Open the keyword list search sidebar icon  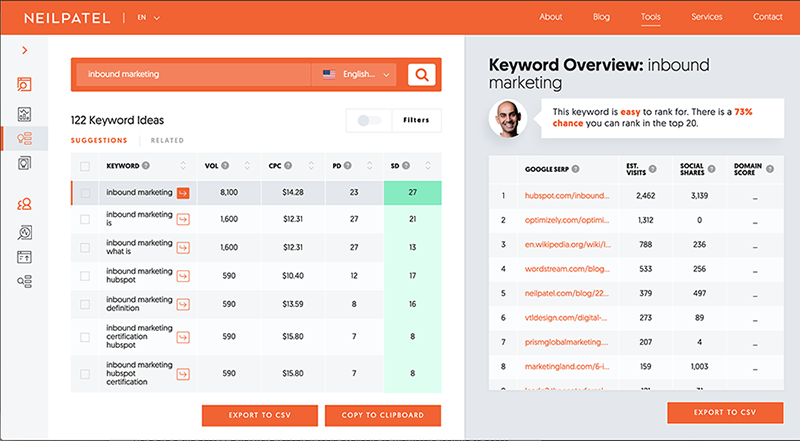pos(24,281)
